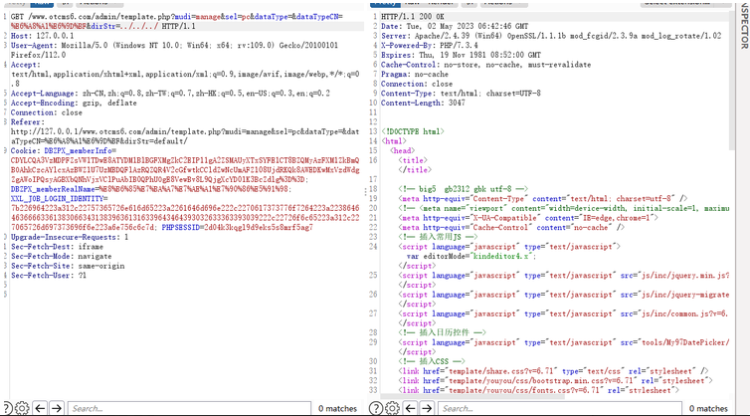Click the bootstrap.min.css link tag
The image size is (750, 416).
pyautogui.click(x=555, y=380)
